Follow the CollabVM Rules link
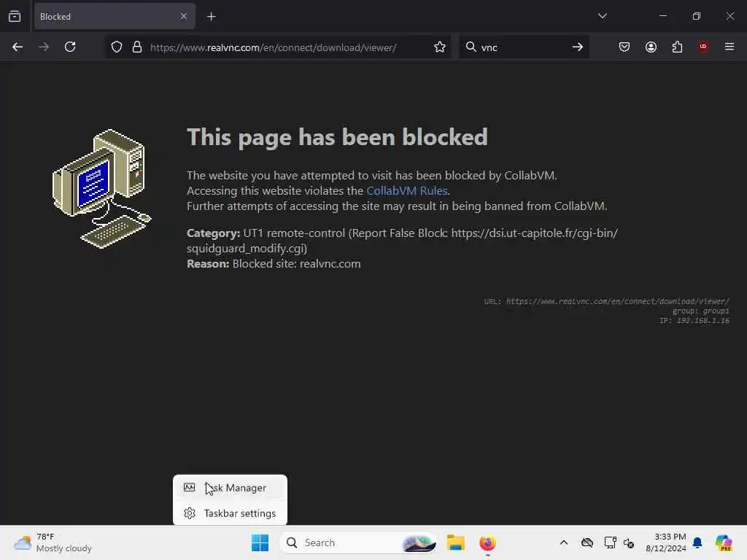The image size is (747, 560). tap(407, 190)
